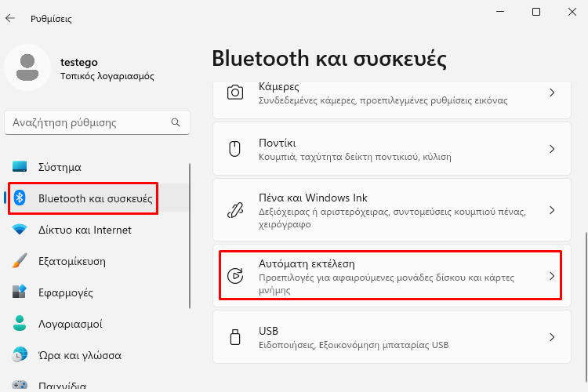
Task: Click the back arrow icon
Action: [x=10, y=18]
